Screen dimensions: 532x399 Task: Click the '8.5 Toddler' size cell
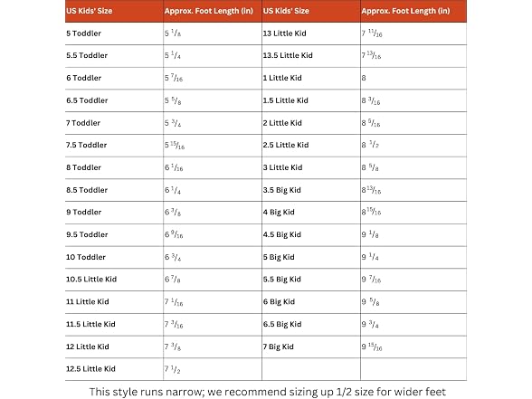(114, 190)
